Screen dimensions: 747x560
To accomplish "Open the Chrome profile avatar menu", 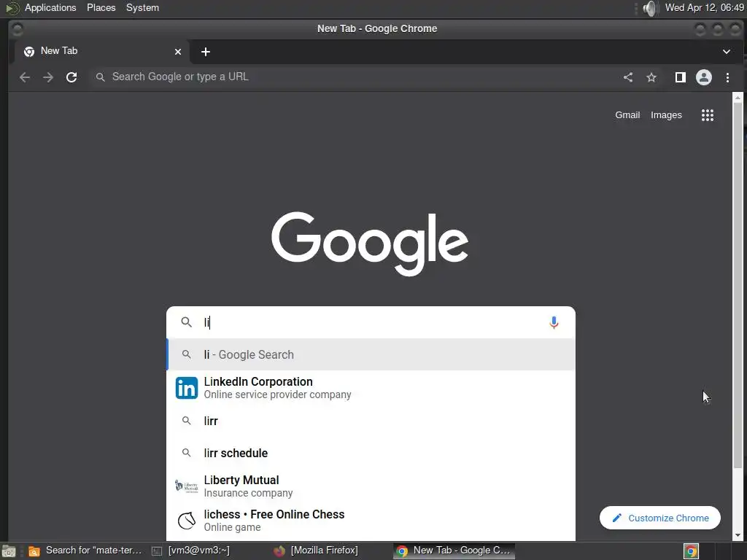I will 704,77.
